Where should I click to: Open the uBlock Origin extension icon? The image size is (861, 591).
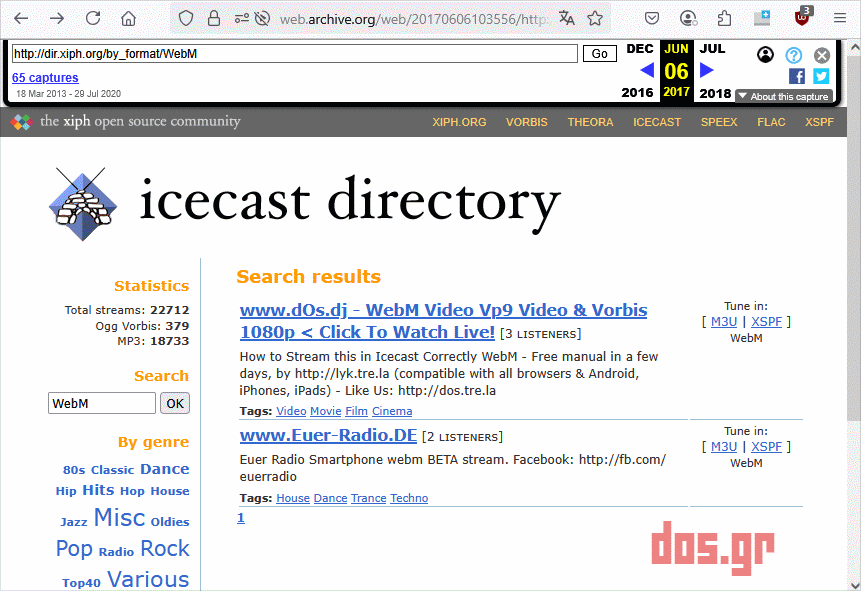click(802, 18)
